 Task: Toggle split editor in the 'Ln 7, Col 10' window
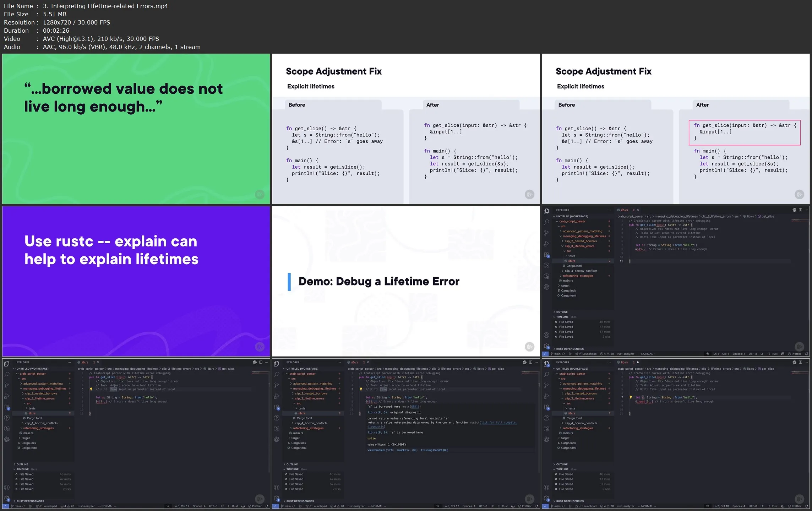pos(800,362)
